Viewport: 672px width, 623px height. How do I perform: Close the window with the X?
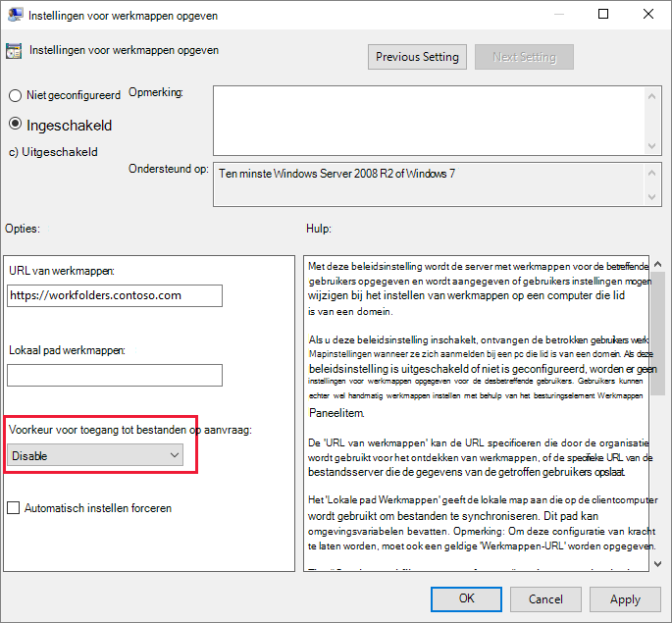point(648,14)
